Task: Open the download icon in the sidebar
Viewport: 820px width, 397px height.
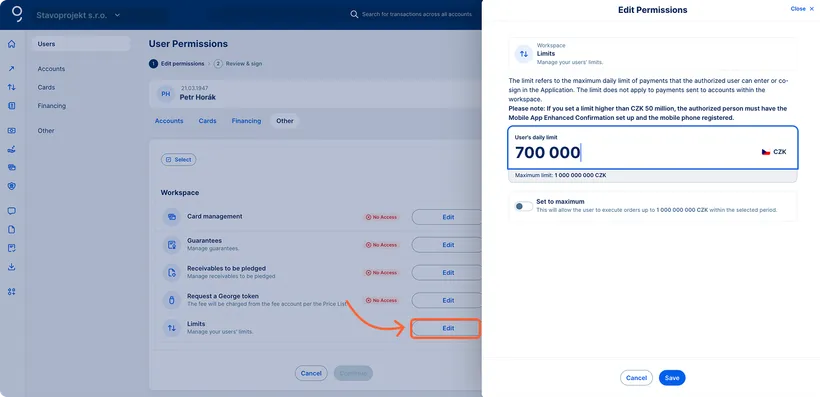Action: (x=12, y=267)
